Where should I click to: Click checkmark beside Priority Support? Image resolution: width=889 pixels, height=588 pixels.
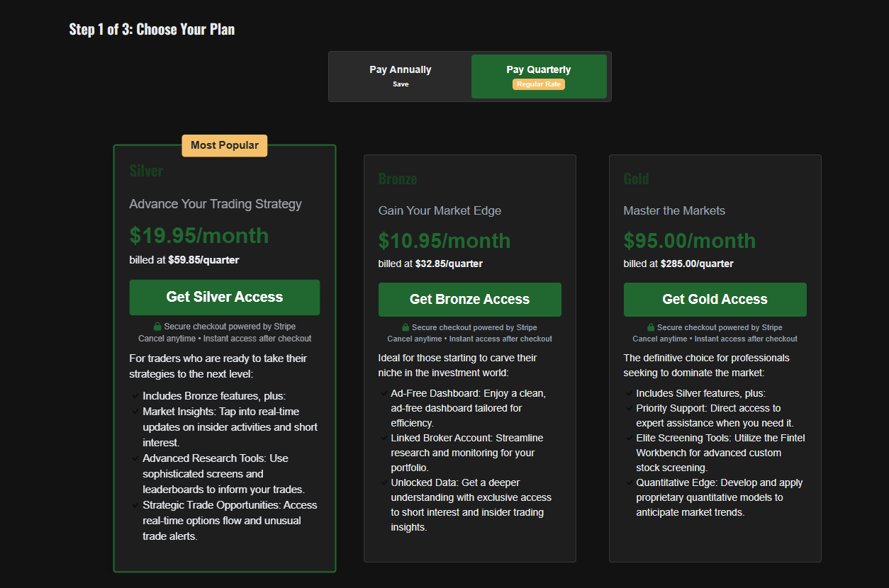pyautogui.click(x=629, y=408)
